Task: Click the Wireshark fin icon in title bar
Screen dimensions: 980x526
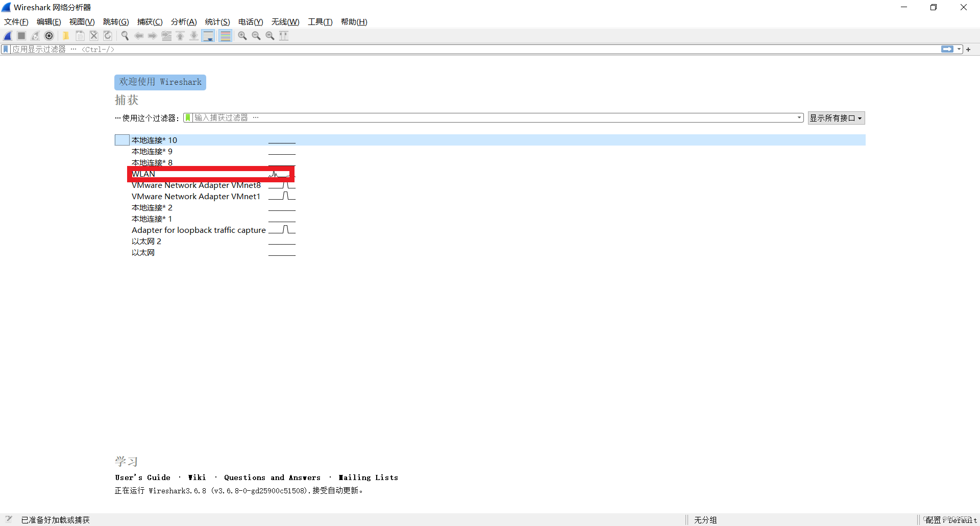Action: (x=6, y=7)
